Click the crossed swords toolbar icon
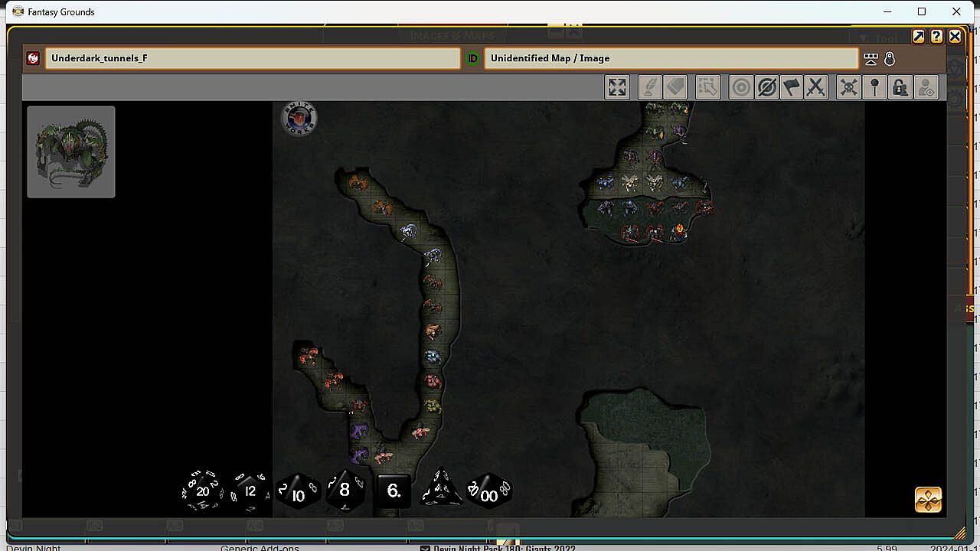 click(x=816, y=87)
